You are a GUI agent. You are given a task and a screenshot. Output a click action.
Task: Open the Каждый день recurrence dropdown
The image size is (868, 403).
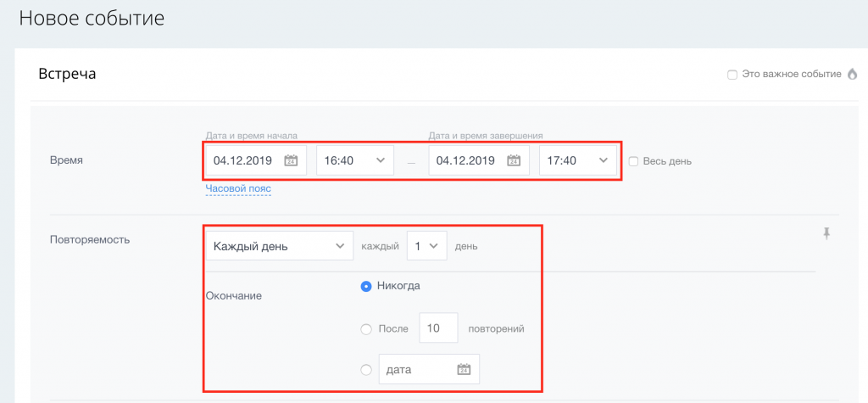[x=279, y=246]
